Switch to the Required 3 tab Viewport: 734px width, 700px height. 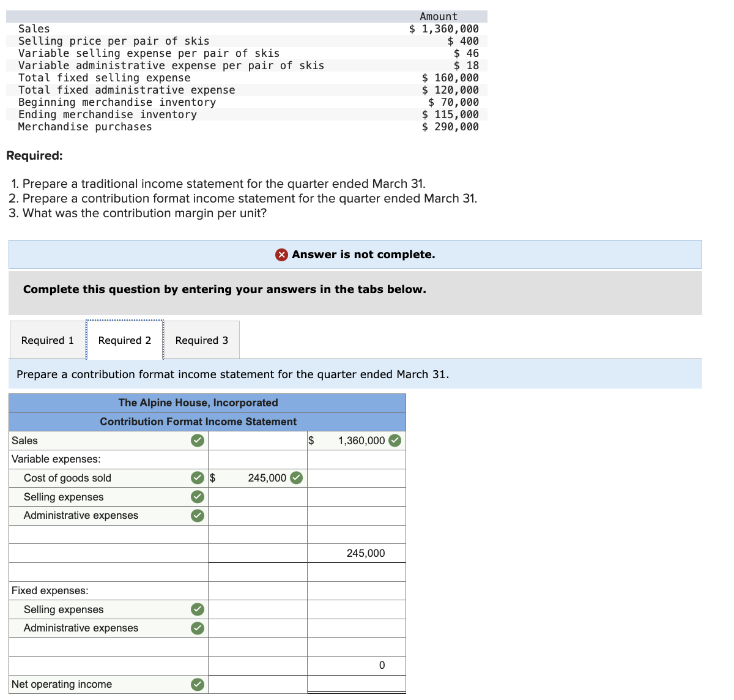[x=202, y=340]
